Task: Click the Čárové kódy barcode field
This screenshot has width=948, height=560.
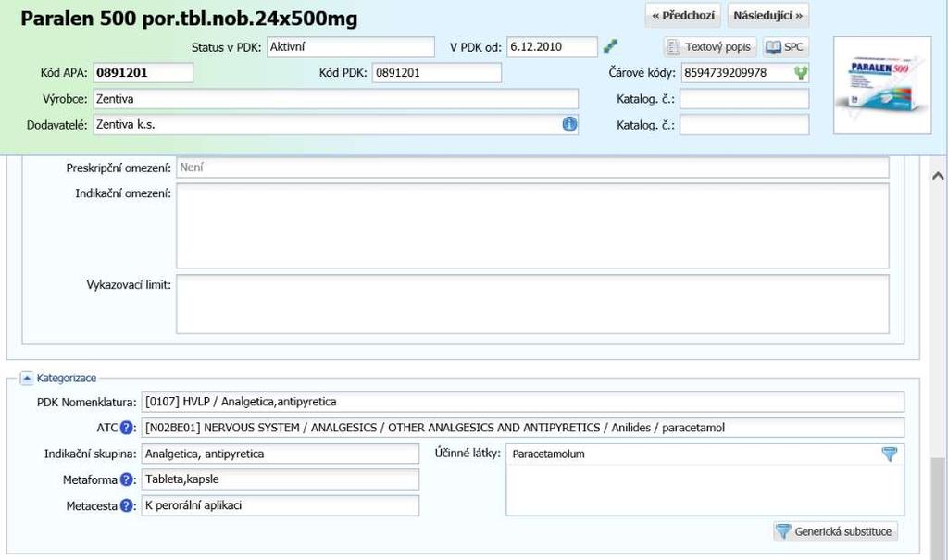Action: [x=745, y=72]
